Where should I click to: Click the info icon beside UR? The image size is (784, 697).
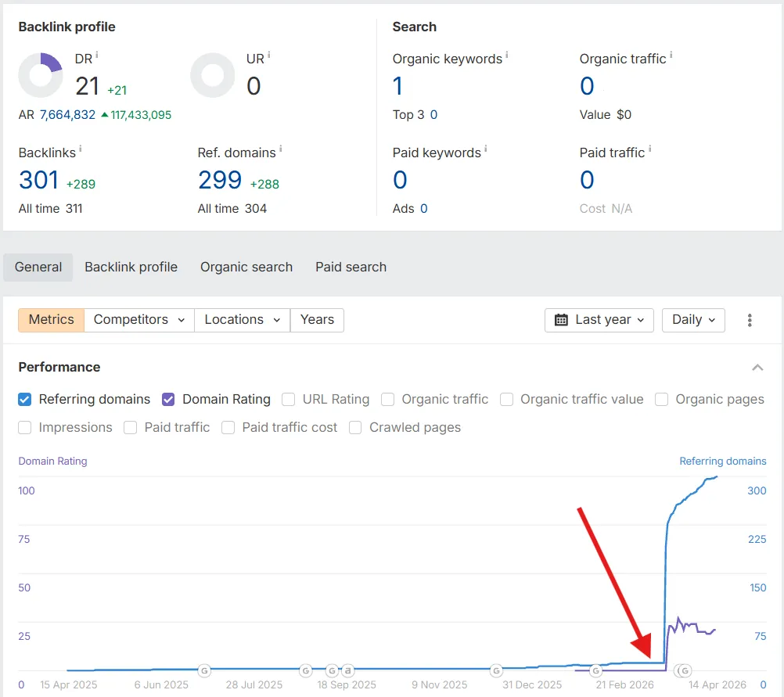click(x=269, y=56)
